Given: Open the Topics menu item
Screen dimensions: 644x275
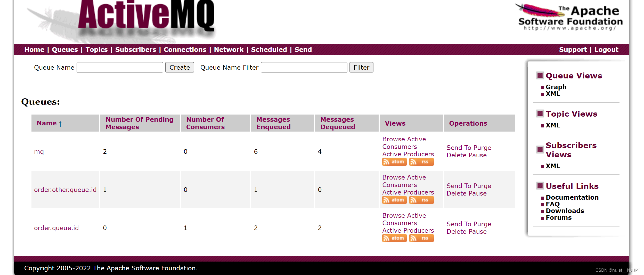Looking at the screenshot, I should pos(96,50).
